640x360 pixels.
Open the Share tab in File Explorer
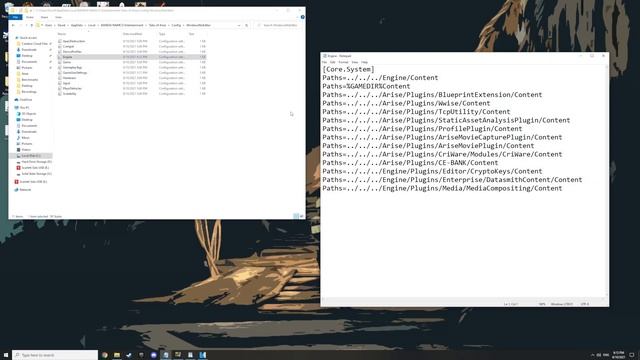(44, 17)
